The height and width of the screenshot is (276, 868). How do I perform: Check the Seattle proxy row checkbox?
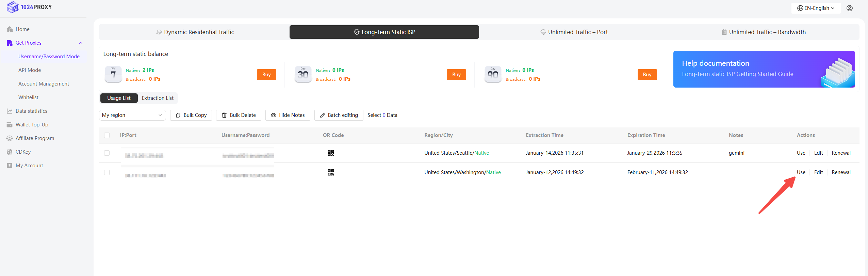pos(107,153)
